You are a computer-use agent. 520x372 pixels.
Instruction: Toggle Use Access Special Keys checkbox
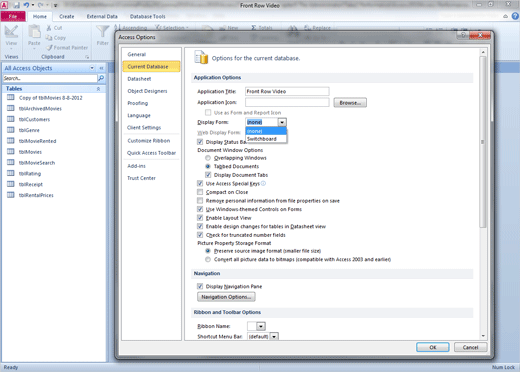pos(200,183)
